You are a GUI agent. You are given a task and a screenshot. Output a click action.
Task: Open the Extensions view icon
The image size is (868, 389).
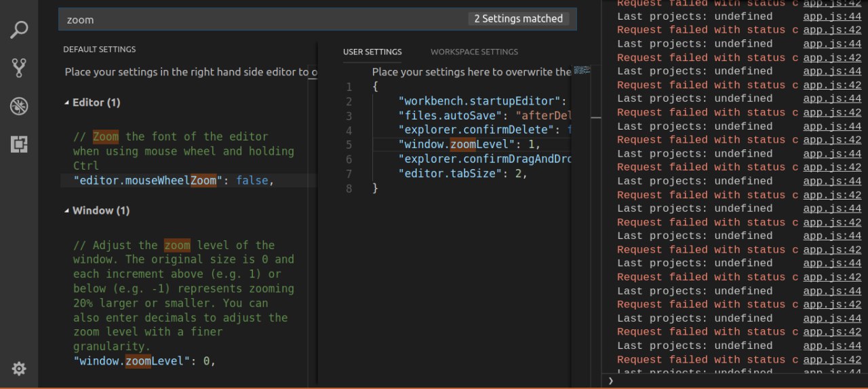coord(19,144)
